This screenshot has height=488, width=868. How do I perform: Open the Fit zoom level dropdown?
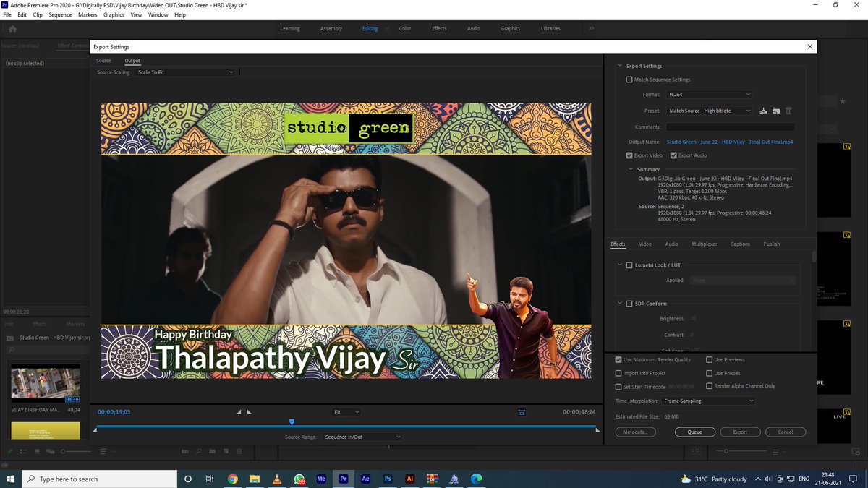tap(346, 412)
